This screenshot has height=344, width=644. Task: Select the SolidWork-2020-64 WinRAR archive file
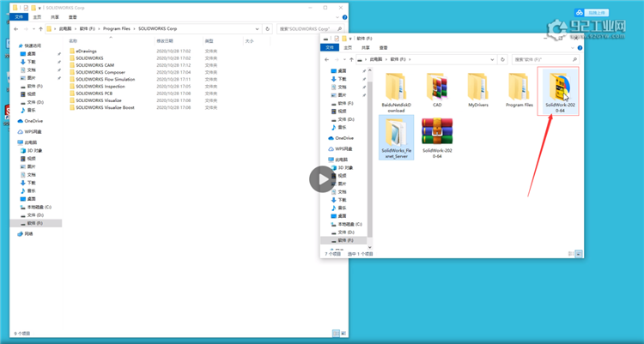pos(437,138)
